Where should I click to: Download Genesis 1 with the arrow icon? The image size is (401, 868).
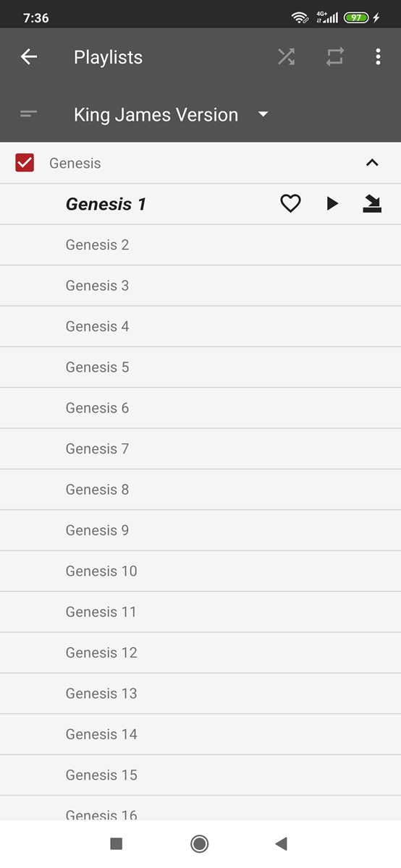(x=372, y=204)
